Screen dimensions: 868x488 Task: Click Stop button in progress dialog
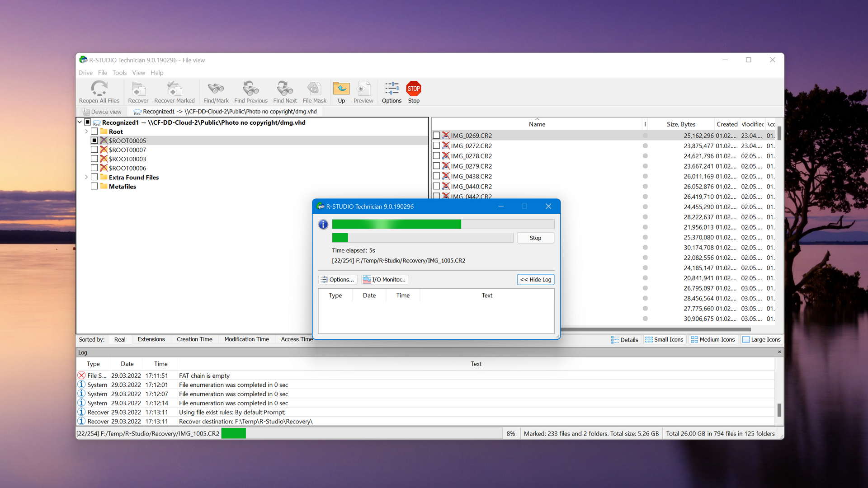pyautogui.click(x=535, y=238)
